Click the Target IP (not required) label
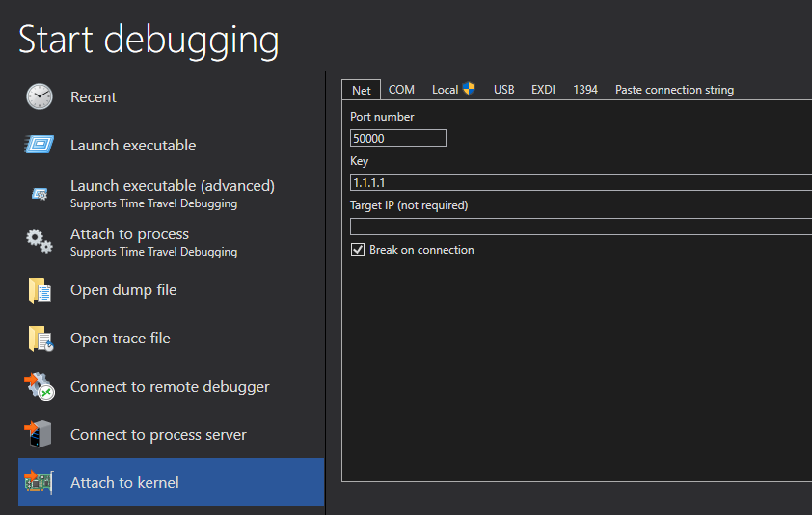 pos(409,205)
